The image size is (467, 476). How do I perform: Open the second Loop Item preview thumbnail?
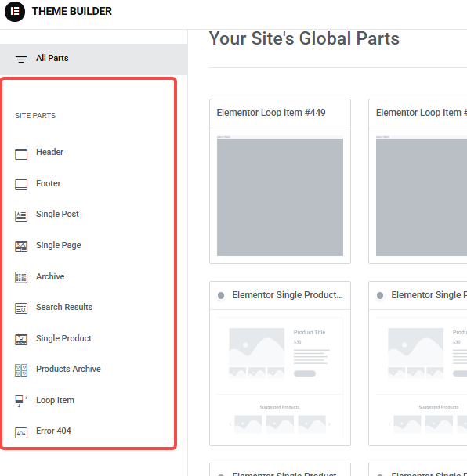click(x=422, y=196)
